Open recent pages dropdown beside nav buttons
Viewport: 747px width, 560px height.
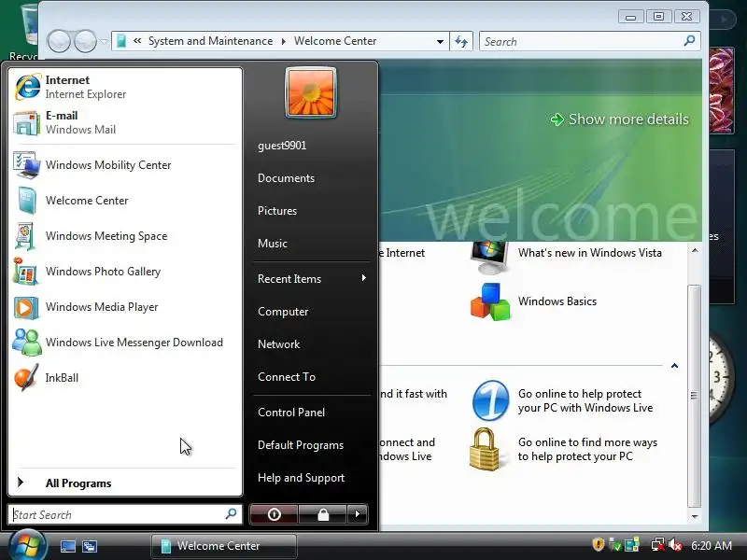point(104,41)
